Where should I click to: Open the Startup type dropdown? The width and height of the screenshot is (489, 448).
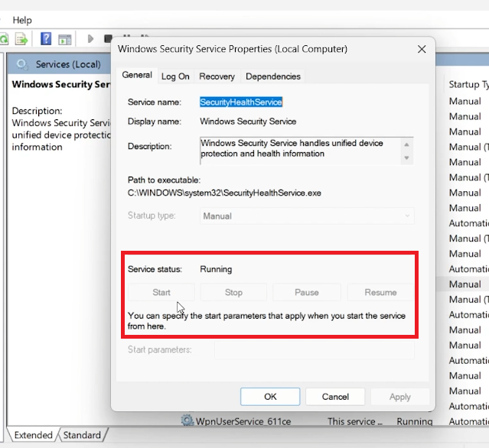(308, 216)
